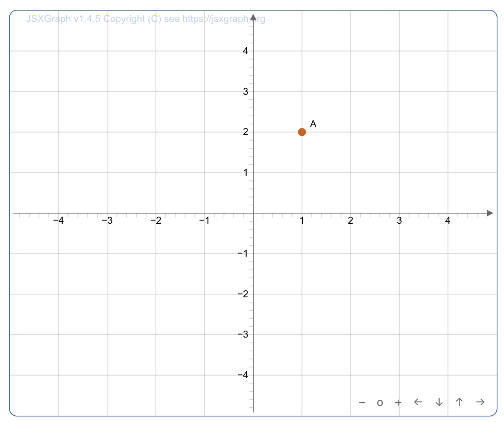Click the y-axis tick label '3'

pyautogui.click(x=245, y=91)
